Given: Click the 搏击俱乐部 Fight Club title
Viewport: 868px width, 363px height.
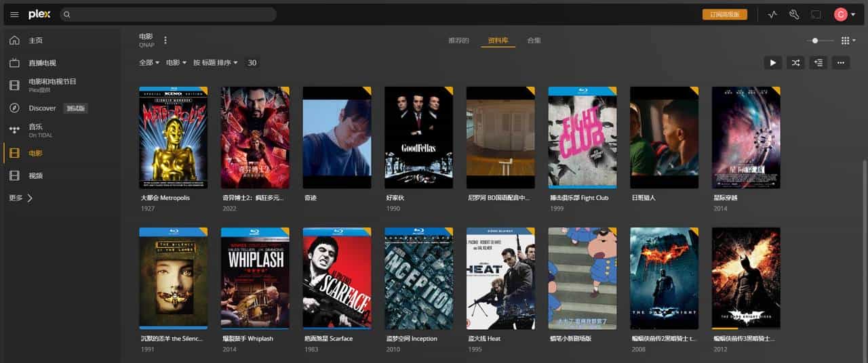Looking at the screenshot, I should pyautogui.click(x=579, y=198).
